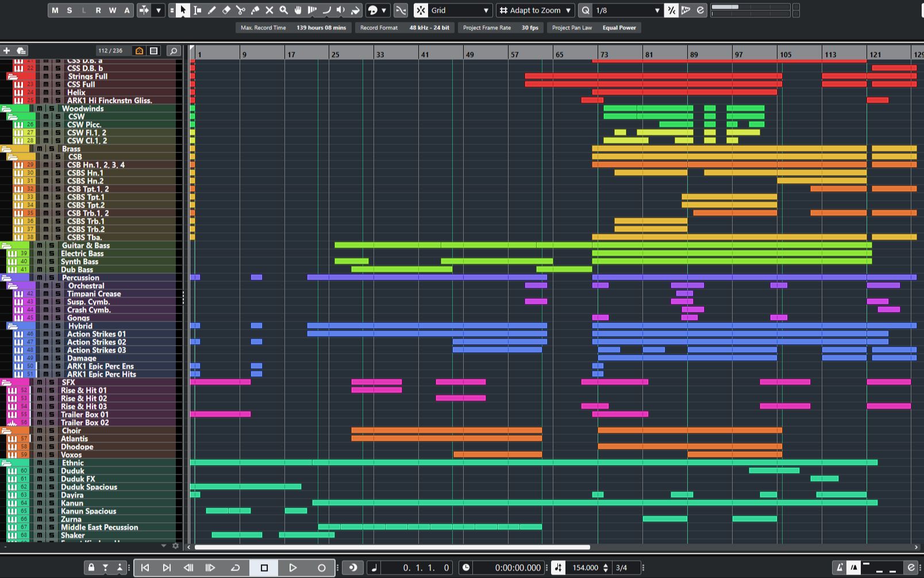Image resolution: width=924 pixels, height=578 pixels.
Task: Select the Range Selection tool
Action: pos(198,10)
